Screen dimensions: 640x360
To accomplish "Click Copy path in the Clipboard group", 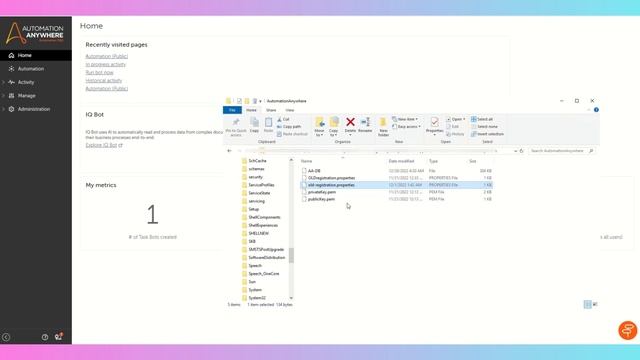I will pos(289,127).
